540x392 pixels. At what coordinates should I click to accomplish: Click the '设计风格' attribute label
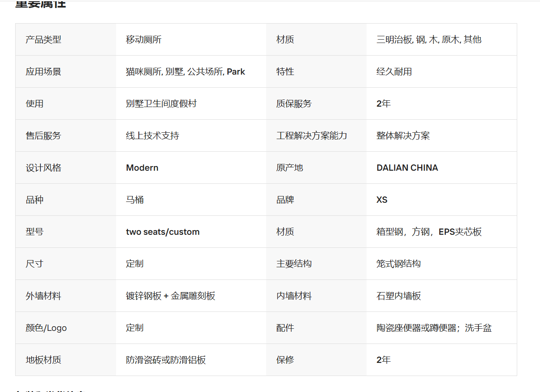tap(43, 168)
